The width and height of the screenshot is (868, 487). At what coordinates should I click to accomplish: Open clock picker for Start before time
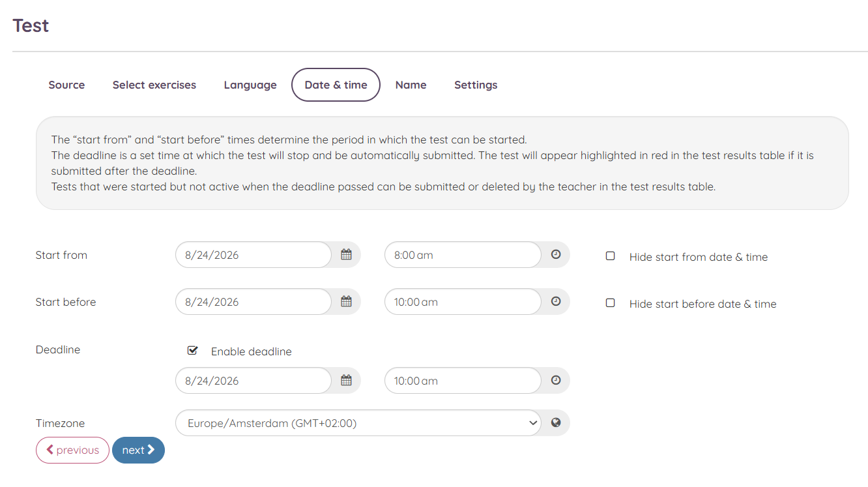[x=556, y=302]
